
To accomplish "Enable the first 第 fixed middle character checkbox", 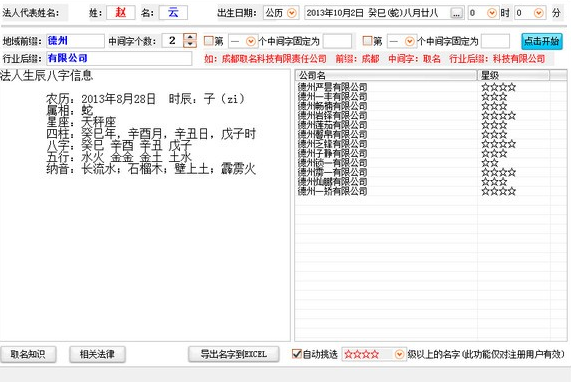I will 208,41.
